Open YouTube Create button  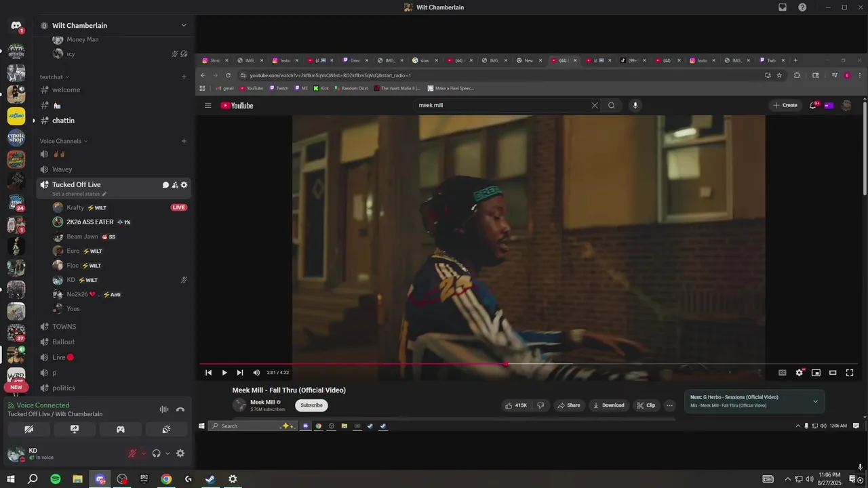tap(785, 105)
